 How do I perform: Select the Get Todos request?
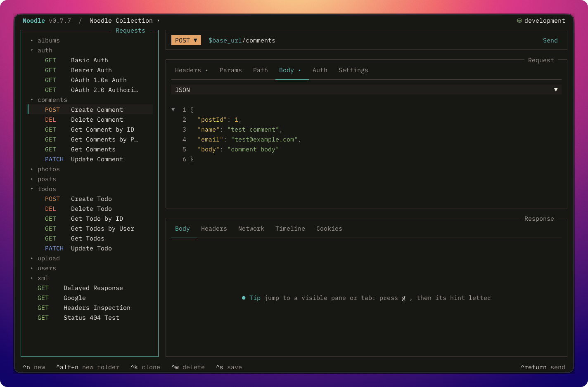(x=91, y=238)
